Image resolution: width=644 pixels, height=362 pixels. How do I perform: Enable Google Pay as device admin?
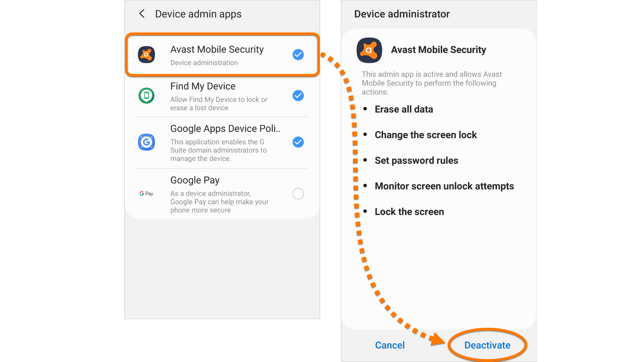(298, 194)
